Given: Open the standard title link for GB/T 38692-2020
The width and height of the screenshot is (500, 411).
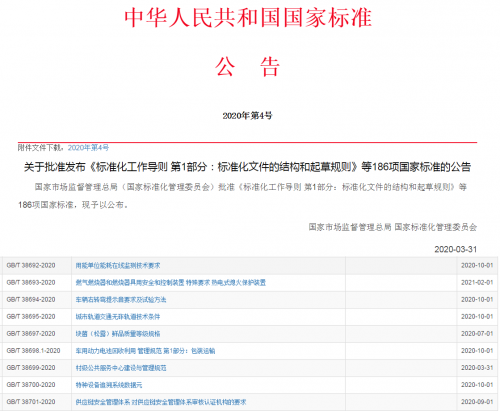Looking at the screenshot, I should coord(118,266).
